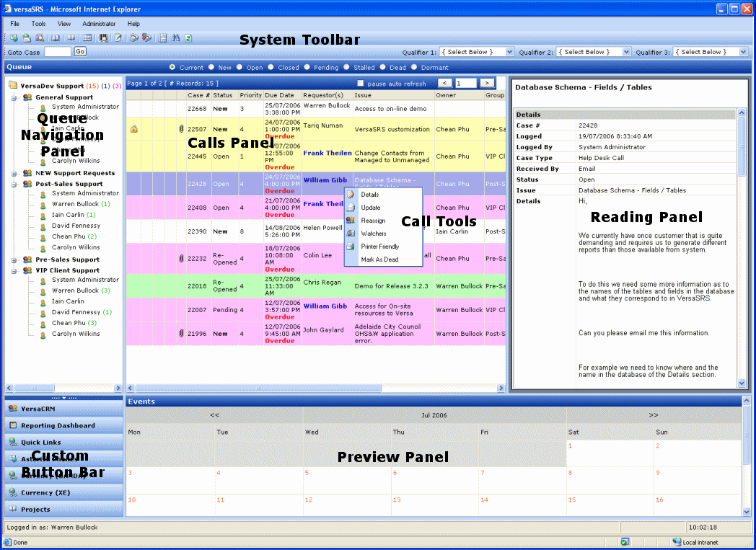Open the Administrator menu
Image resolution: width=756 pixels, height=550 pixels.
pos(99,24)
